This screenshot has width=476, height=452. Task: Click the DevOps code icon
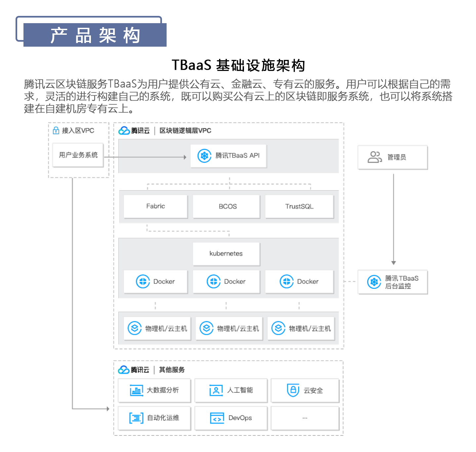pyautogui.click(x=217, y=418)
